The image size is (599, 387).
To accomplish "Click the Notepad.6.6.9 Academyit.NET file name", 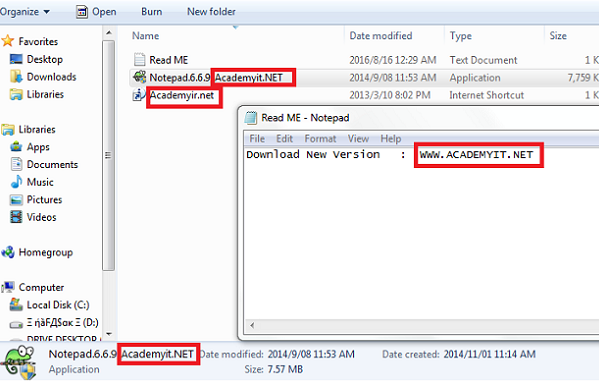I will 216,78.
